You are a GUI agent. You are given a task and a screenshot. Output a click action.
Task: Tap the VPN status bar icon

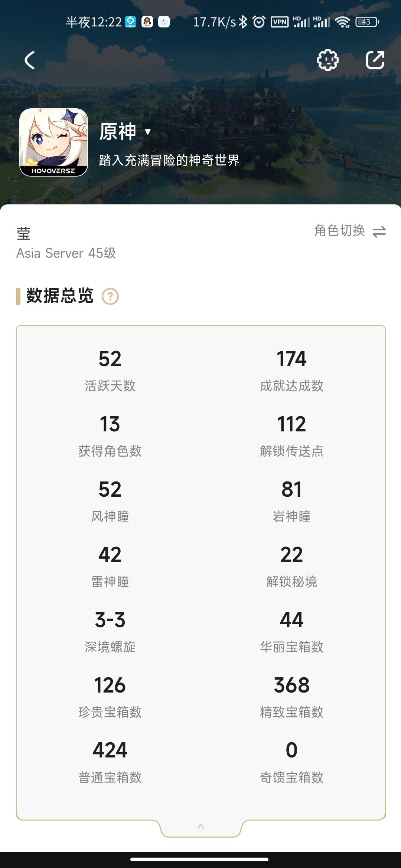280,22
